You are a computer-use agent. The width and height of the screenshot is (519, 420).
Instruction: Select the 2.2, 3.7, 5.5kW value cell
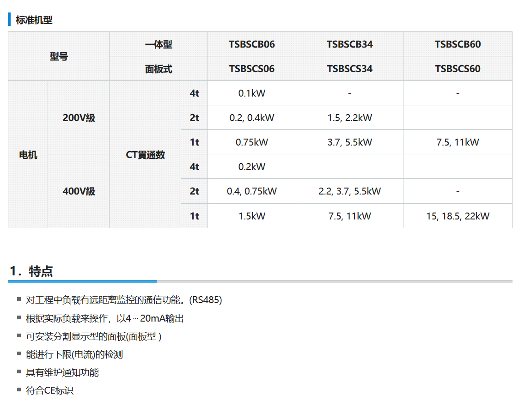[x=349, y=191]
